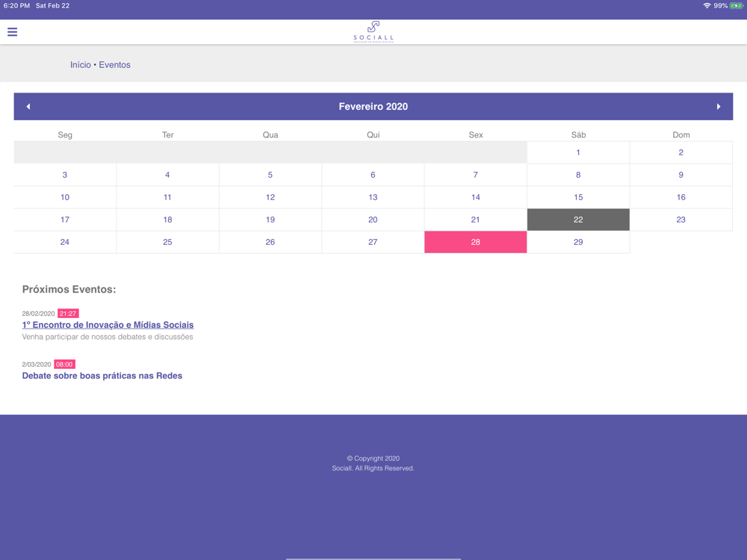Click the 08:00 time badge

[64, 364]
